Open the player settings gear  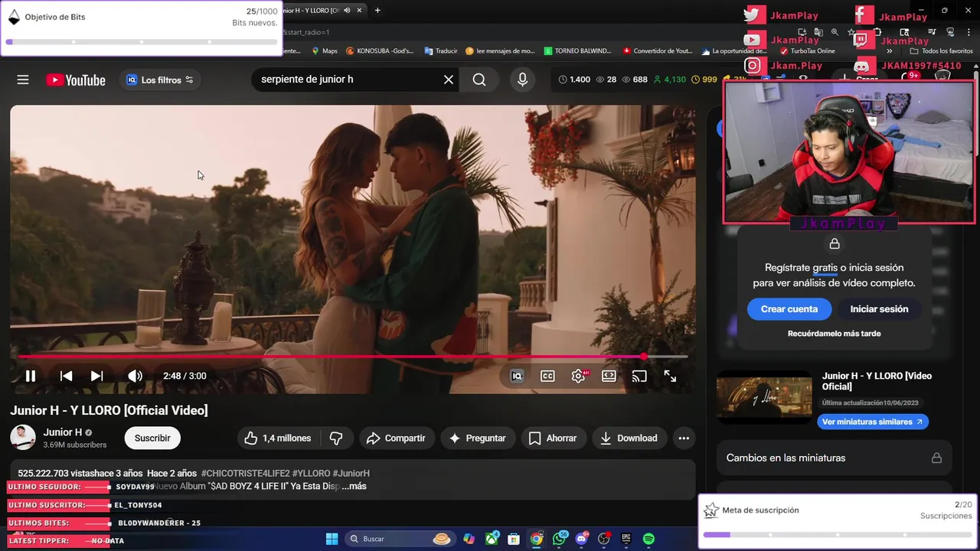click(579, 376)
